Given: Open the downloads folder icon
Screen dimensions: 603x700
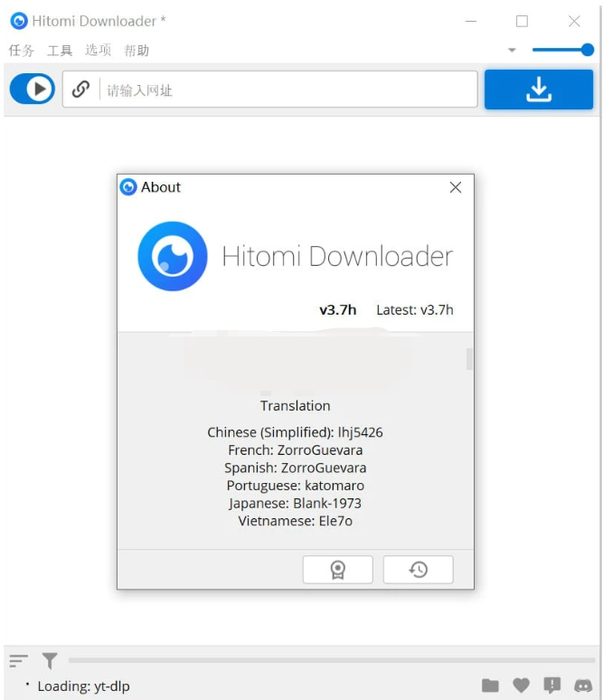Looking at the screenshot, I should pos(490,686).
